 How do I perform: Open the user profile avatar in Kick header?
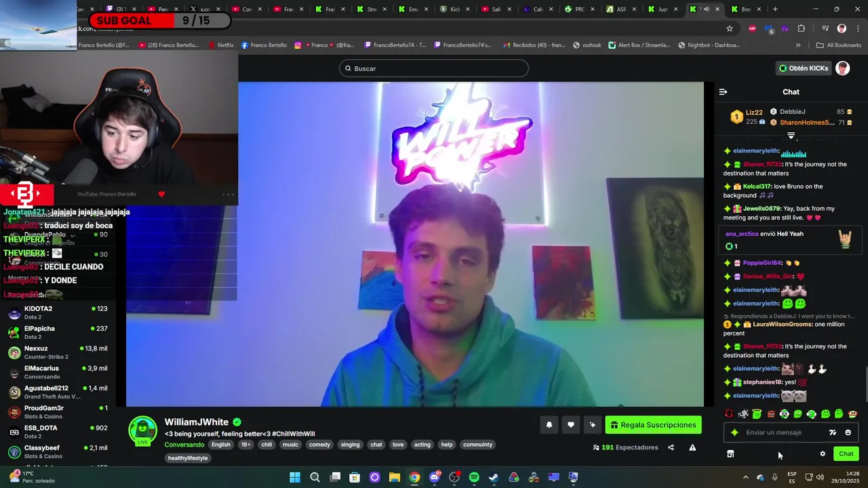pos(842,68)
